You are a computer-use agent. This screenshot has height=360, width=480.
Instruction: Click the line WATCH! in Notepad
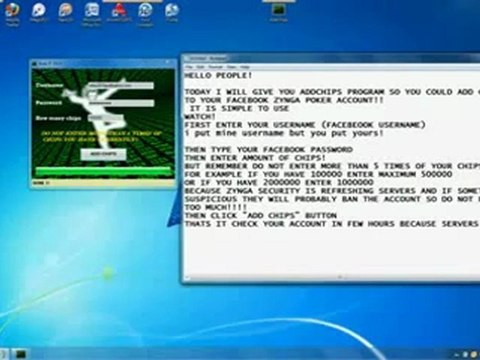tap(200, 117)
